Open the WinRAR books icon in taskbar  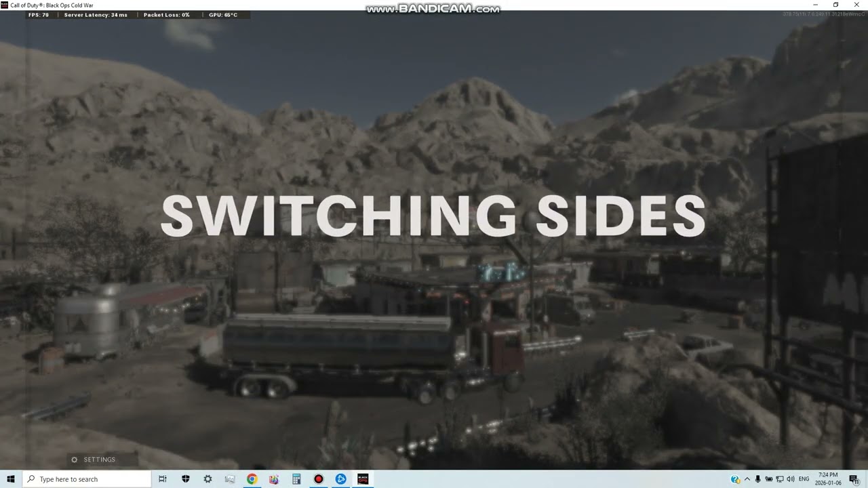click(274, 479)
